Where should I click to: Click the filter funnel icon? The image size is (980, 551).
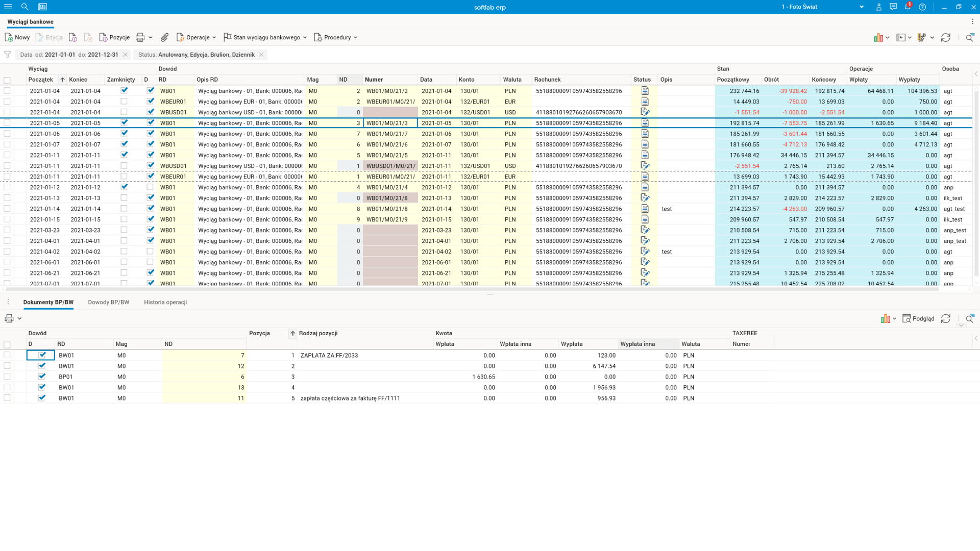(8, 55)
